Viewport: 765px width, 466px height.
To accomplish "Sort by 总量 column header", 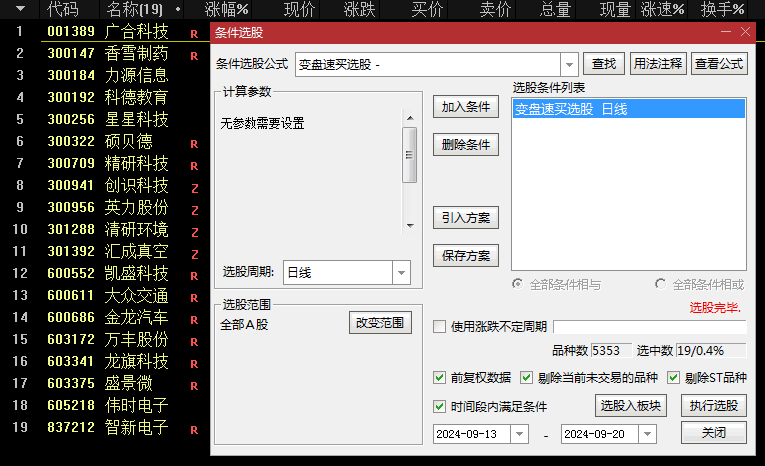I will coord(555,9).
